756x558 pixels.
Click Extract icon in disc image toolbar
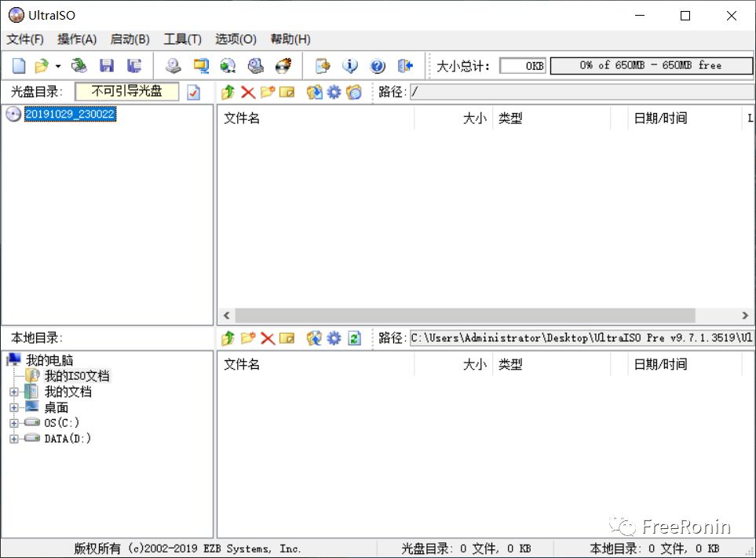[x=314, y=92]
